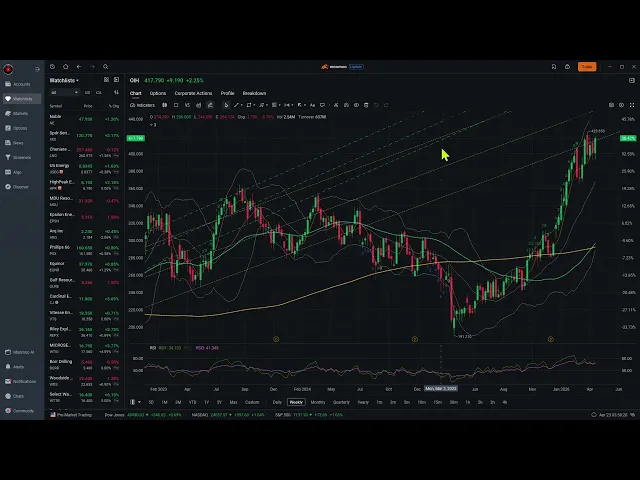Open Discover in the left sidebar
The width and height of the screenshot is (640, 480).
17,187
